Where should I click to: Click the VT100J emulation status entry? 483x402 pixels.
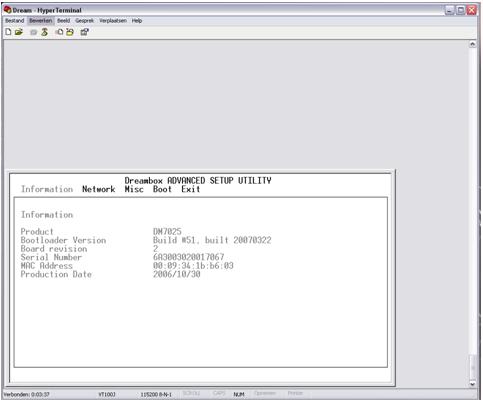point(107,394)
